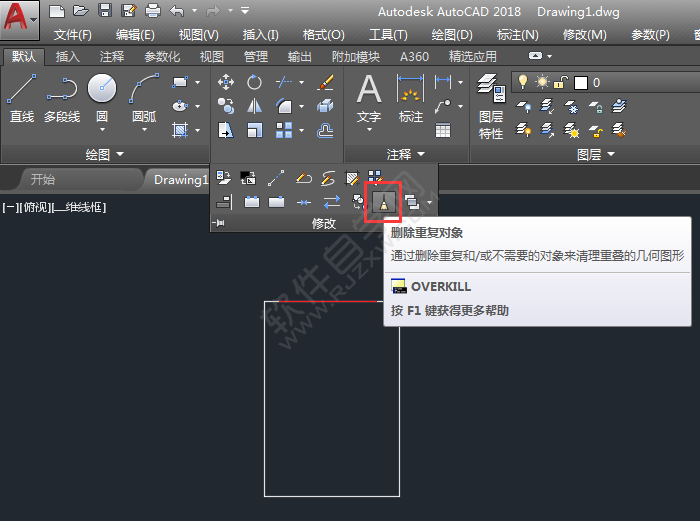
Task: Click the Trim tool icon
Action: click(283, 82)
